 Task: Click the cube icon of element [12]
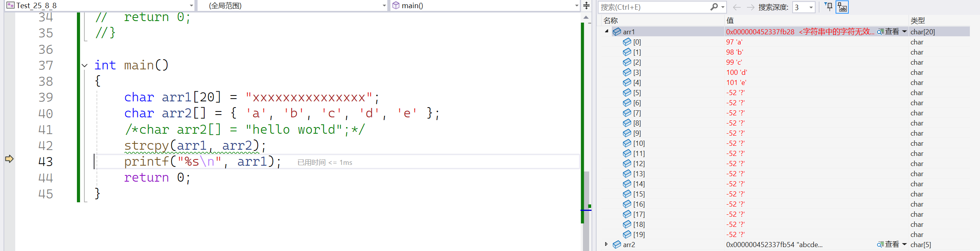(627, 163)
